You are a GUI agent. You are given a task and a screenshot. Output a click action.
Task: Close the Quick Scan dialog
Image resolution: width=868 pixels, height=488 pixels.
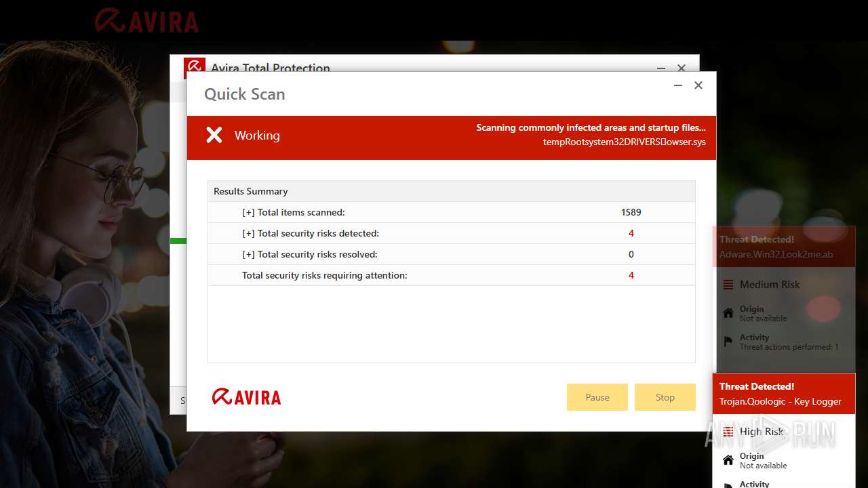point(698,85)
